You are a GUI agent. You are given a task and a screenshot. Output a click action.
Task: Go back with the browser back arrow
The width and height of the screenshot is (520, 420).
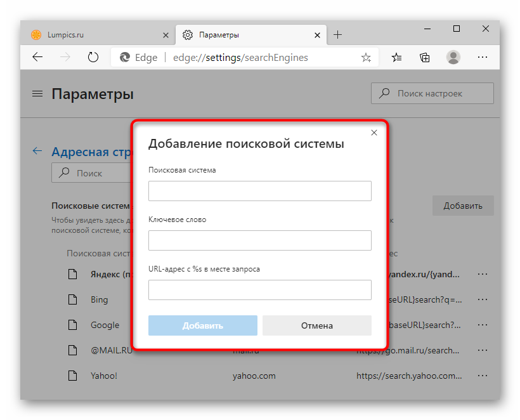point(37,57)
